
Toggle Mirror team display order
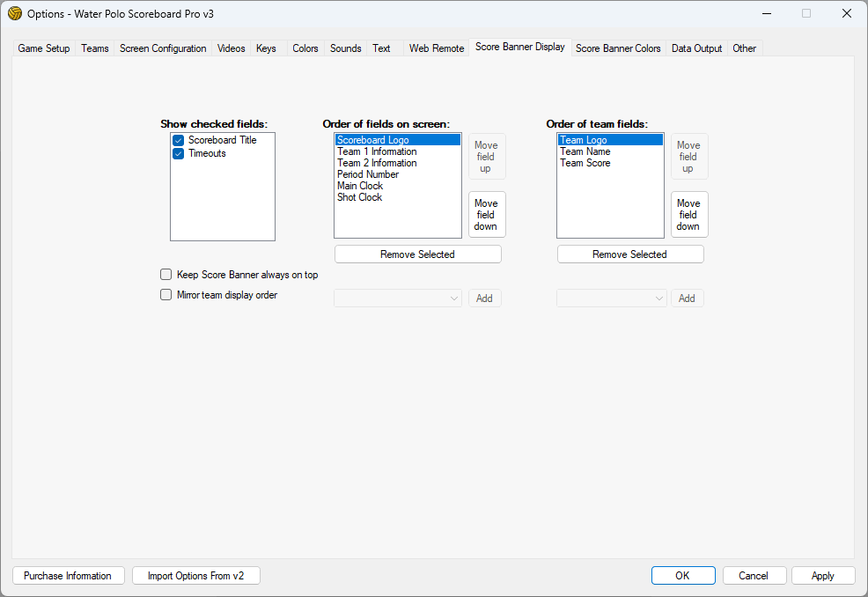(x=166, y=295)
